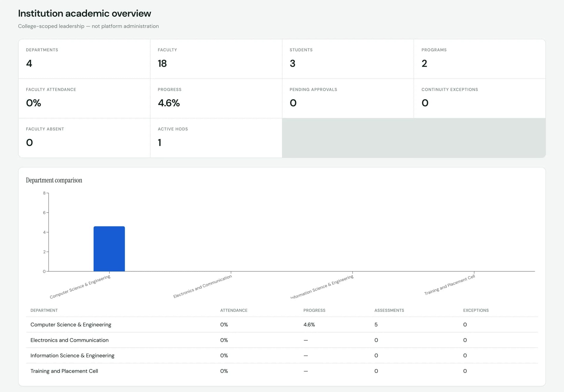Image resolution: width=564 pixels, height=392 pixels.
Task: Click the Students stat card showing 3
Action: pyautogui.click(x=348, y=59)
